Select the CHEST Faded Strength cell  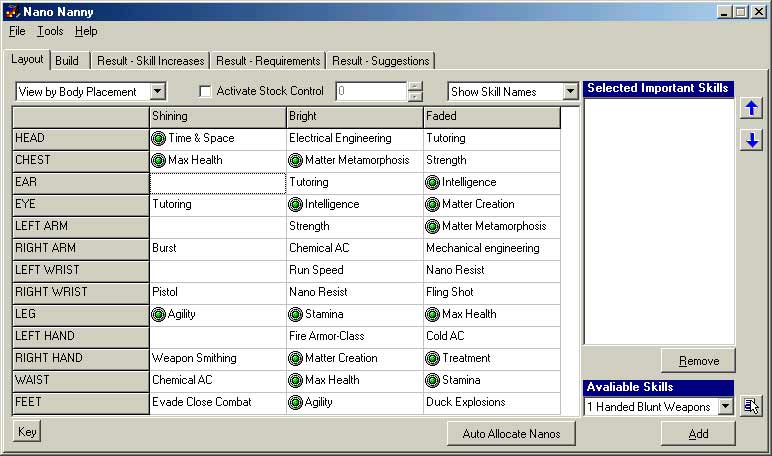491,160
